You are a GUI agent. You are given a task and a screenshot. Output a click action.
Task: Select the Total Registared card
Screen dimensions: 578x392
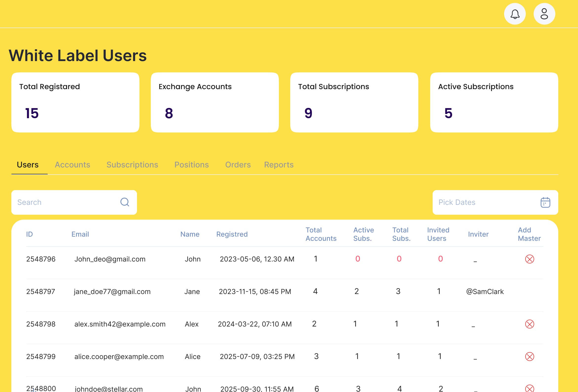75,102
